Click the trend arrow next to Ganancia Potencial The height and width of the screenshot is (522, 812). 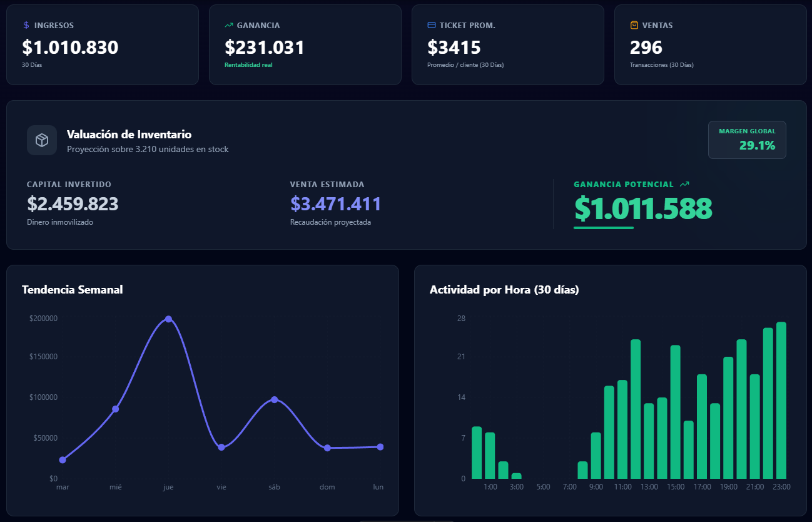(684, 185)
